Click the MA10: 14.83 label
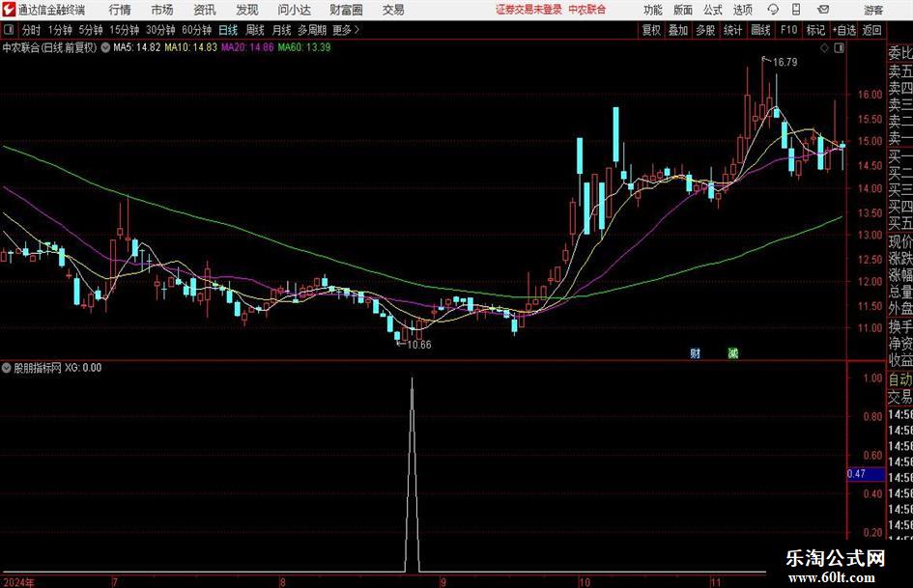 point(190,47)
